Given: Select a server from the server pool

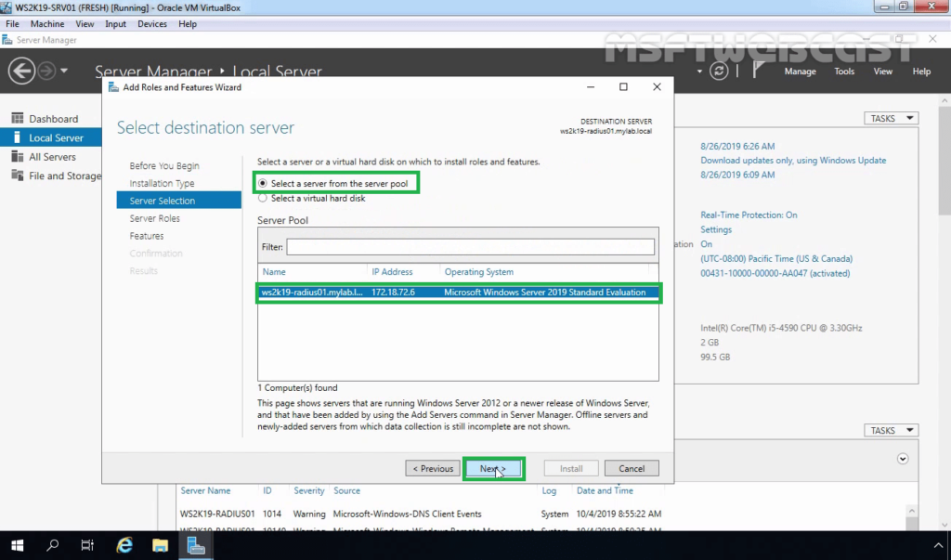Looking at the screenshot, I should pos(333,183).
